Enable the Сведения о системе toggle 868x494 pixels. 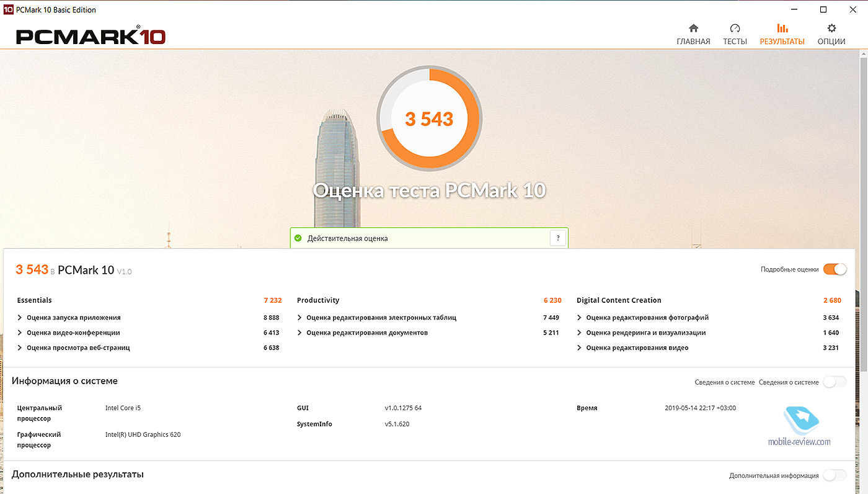835,382
